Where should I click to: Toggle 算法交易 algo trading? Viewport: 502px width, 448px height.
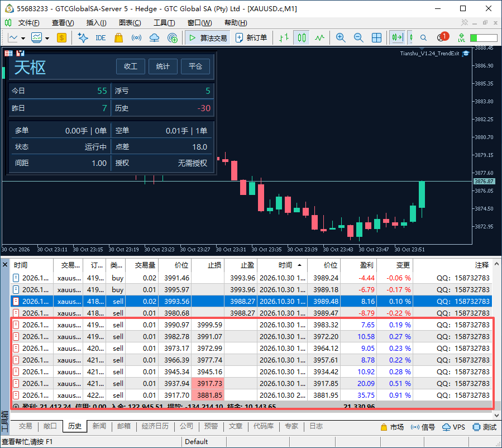pos(208,38)
